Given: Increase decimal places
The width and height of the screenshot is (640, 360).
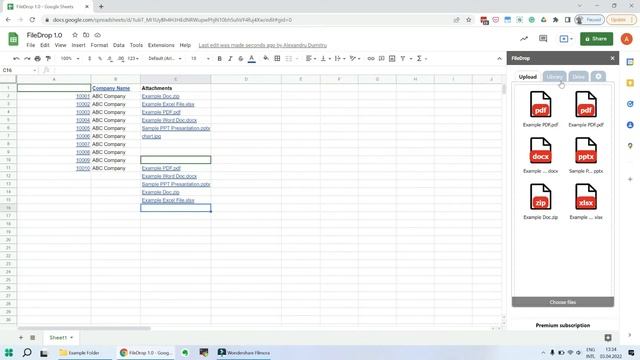Looking at the screenshot, I should (120, 59).
